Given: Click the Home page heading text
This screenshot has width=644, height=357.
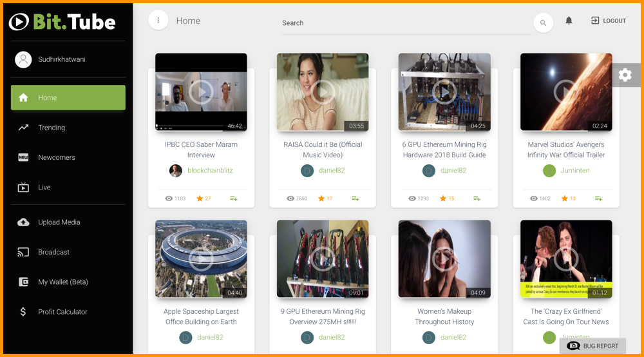Looking at the screenshot, I should click(188, 21).
